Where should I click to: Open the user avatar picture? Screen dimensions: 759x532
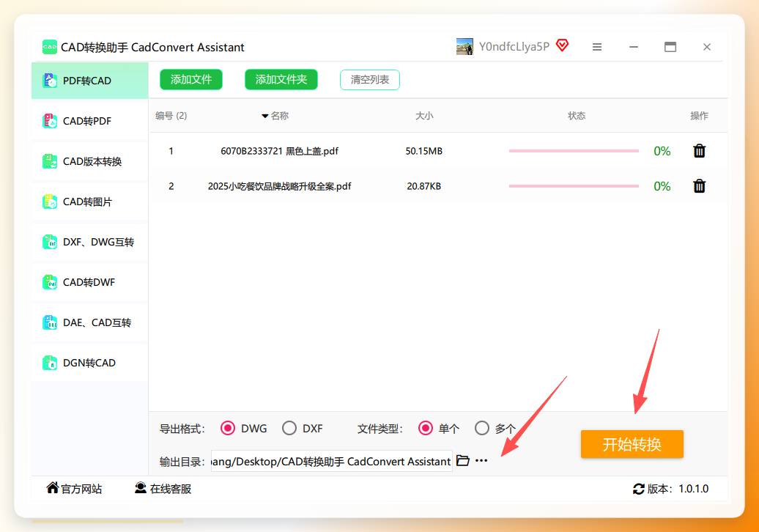pos(464,46)
